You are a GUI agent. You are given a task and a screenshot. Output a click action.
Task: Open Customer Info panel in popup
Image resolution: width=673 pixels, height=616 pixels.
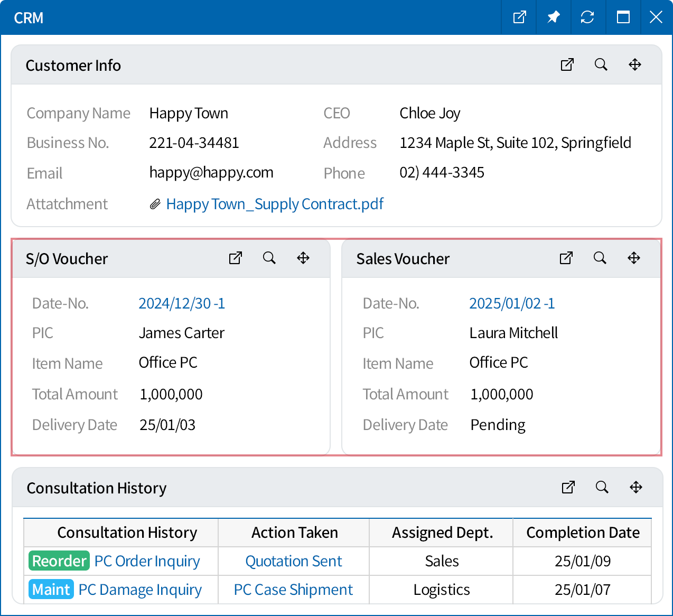click(567, 65)
